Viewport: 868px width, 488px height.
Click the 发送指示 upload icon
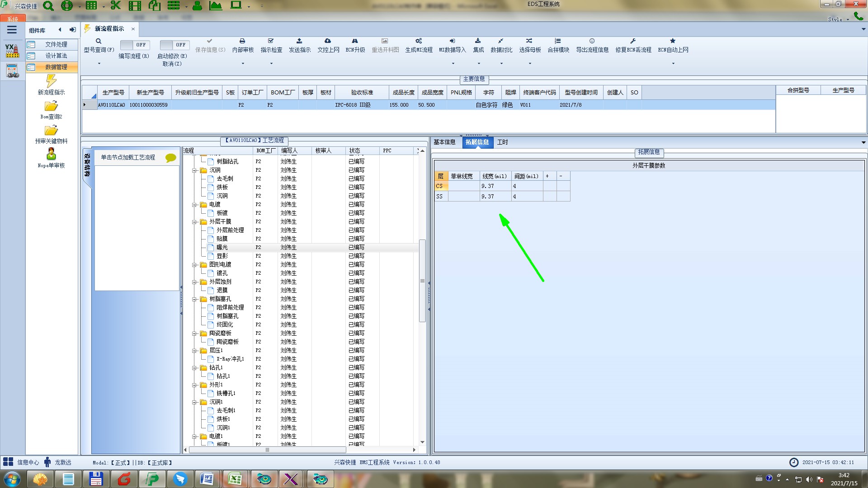pyautogui.click(x=299, y=41)
